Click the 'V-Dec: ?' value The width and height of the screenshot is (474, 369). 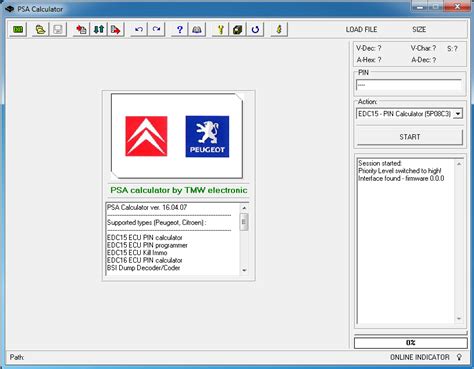369,48
